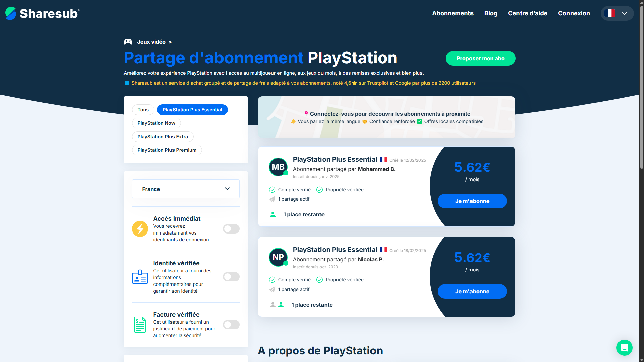This screenshot has height=362, width=644.
Task: Subscribe to Mohammed B.'s shared plan
Action: coord(472,201)
